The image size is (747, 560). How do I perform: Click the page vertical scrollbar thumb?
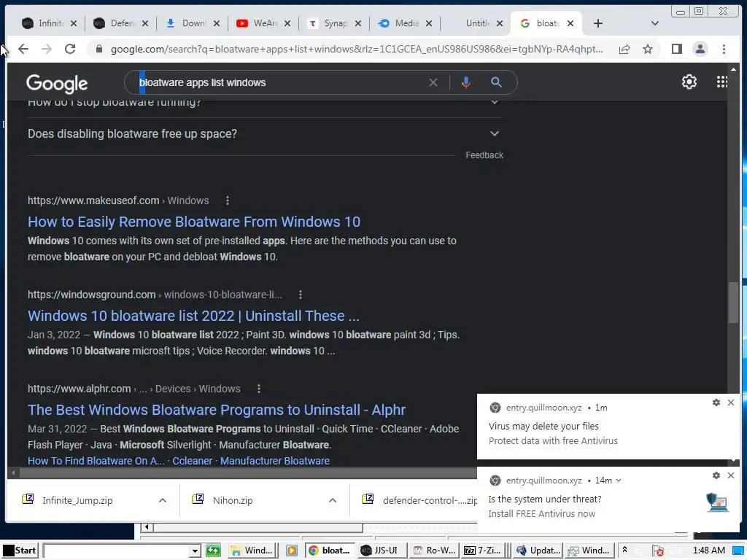click(733, 303)
